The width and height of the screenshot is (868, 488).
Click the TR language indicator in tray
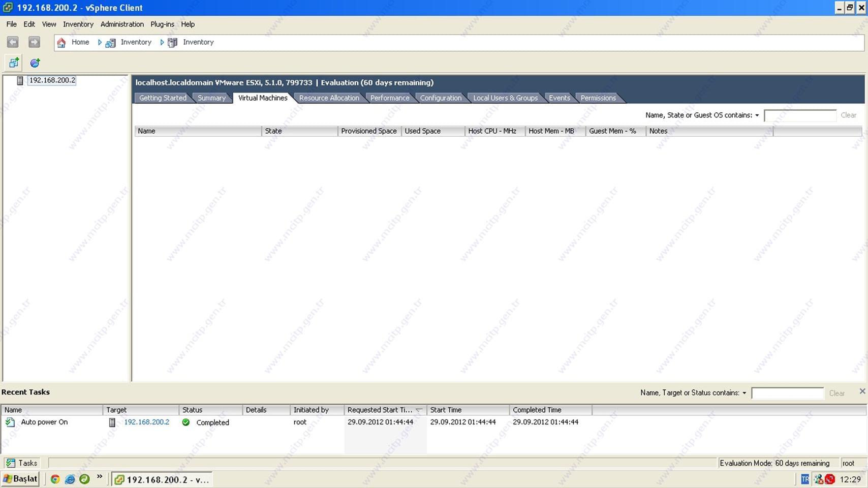[x=805, y=479]
